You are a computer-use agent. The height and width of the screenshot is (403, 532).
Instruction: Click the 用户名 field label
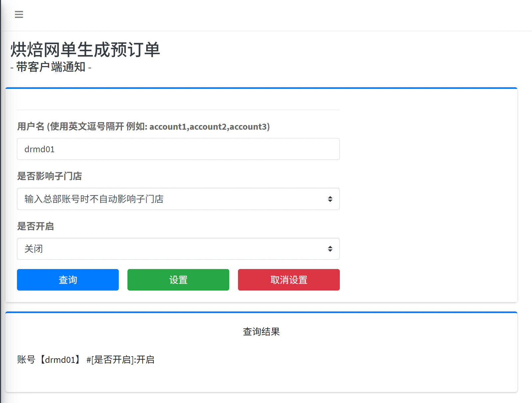[31, 126]
